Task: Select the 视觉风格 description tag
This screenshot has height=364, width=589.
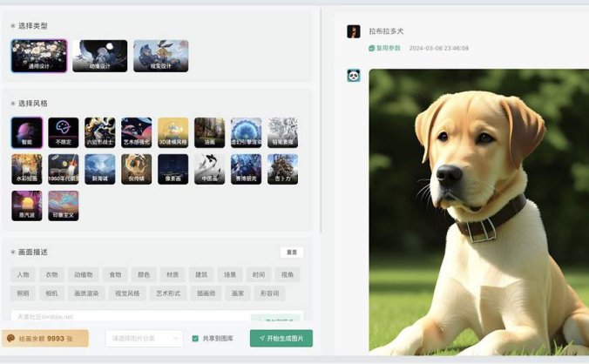Action: pos(127,293)
